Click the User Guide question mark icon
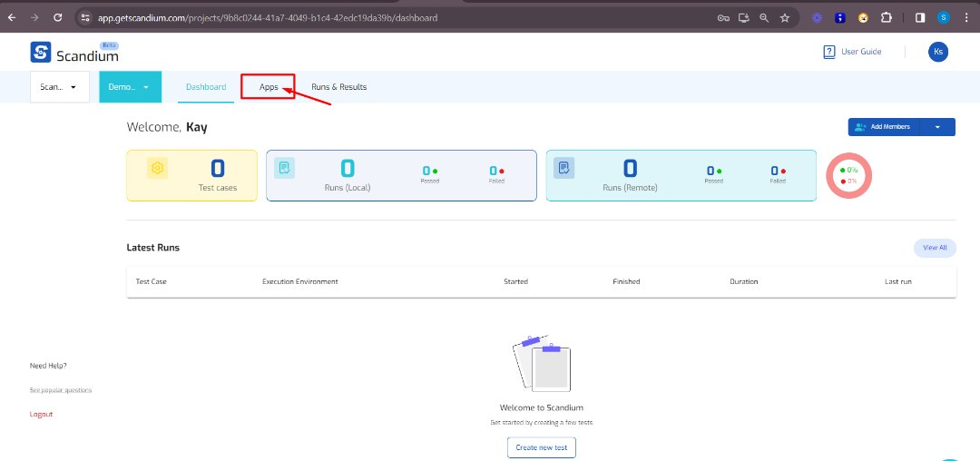This screenshot has height=461, width=980. coord(829,52)
